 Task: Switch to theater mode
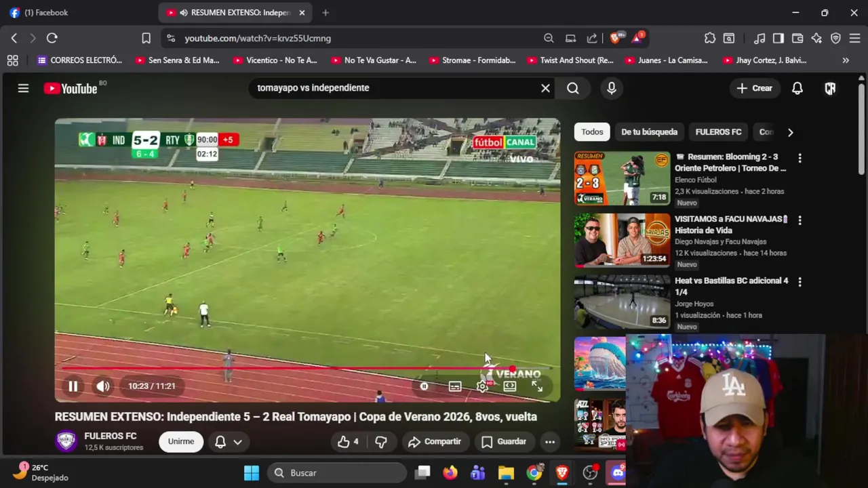(510, 386)
